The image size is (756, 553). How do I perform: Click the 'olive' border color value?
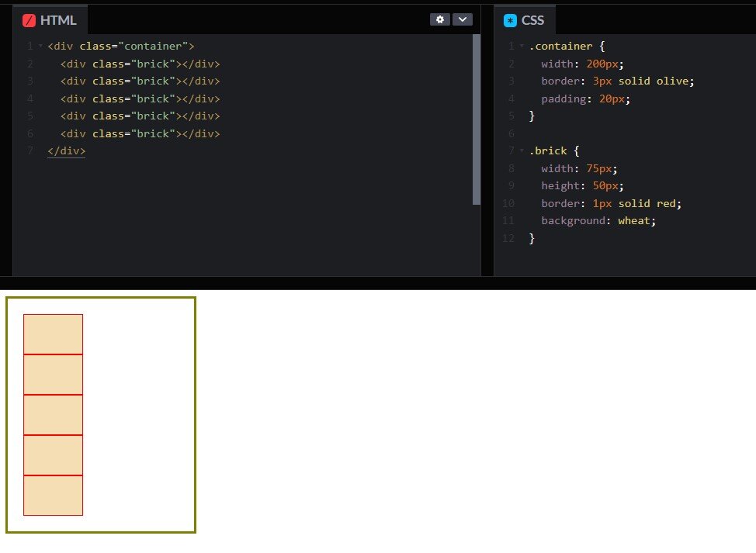coord(672,81)
